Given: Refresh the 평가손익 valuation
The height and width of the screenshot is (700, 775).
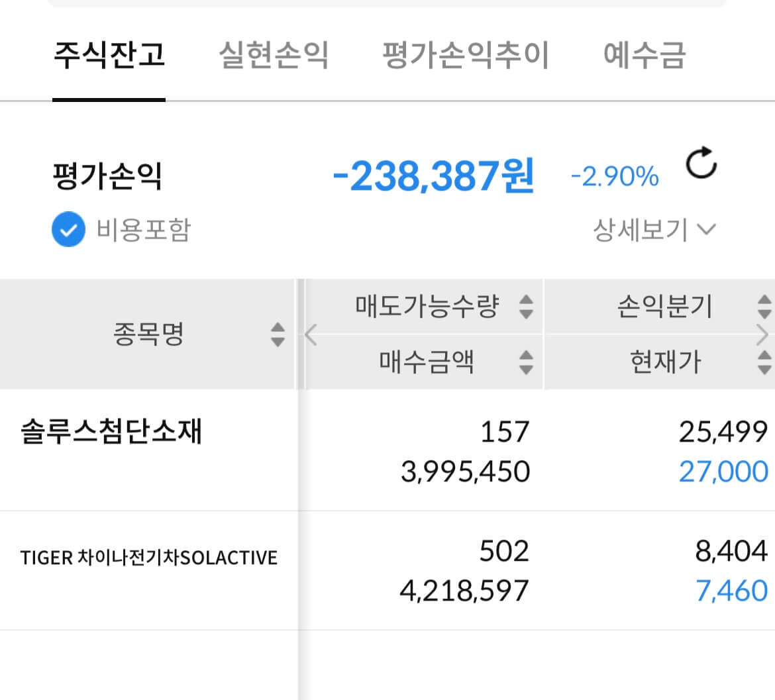Looking at the screenshot, I should point(701,162).
